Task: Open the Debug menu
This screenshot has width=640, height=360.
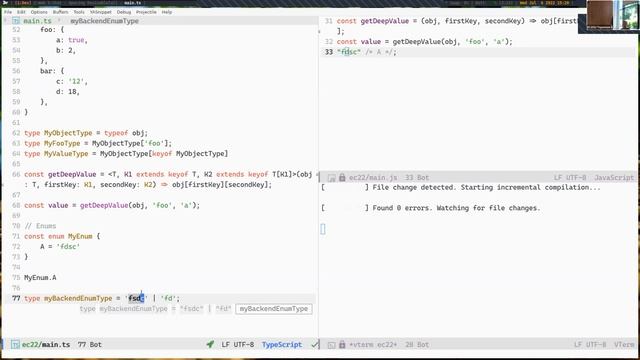Action: (x=124, y=12)
